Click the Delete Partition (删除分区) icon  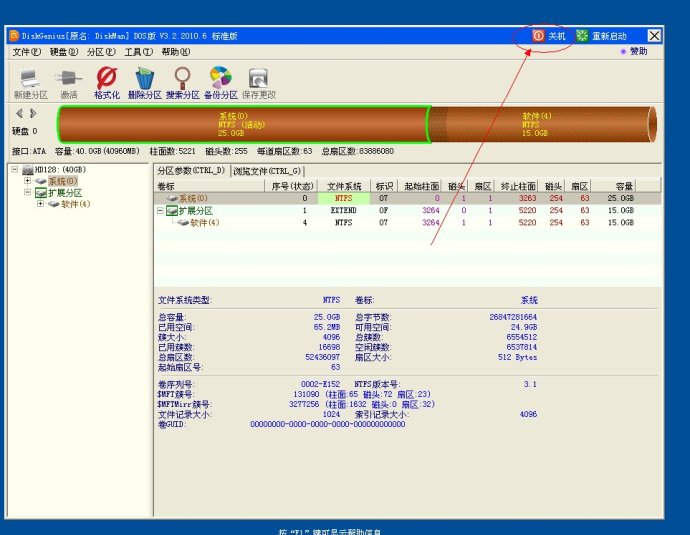[145, 83]
